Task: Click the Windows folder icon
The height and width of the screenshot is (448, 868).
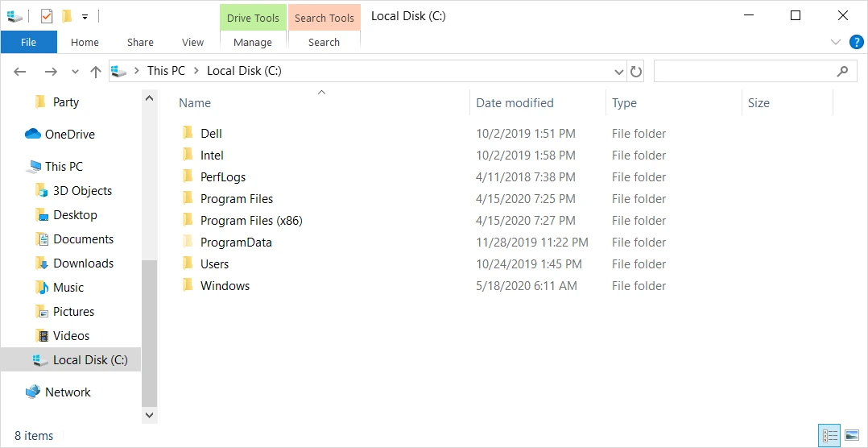Action: point(188,285)
